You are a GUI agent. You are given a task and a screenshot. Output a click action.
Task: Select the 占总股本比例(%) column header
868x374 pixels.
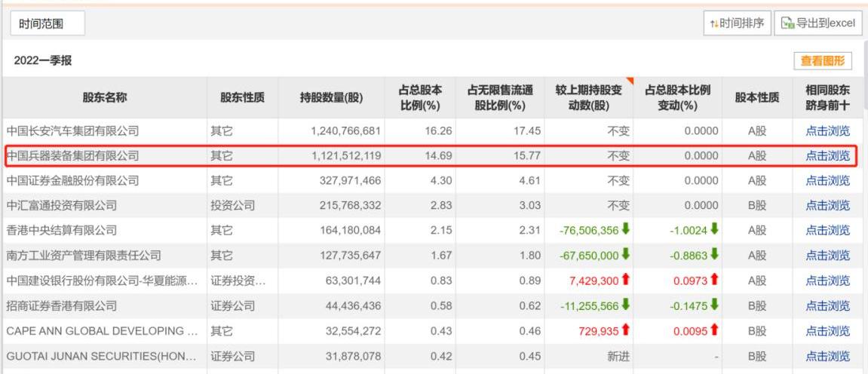click(x=419, y=97)
